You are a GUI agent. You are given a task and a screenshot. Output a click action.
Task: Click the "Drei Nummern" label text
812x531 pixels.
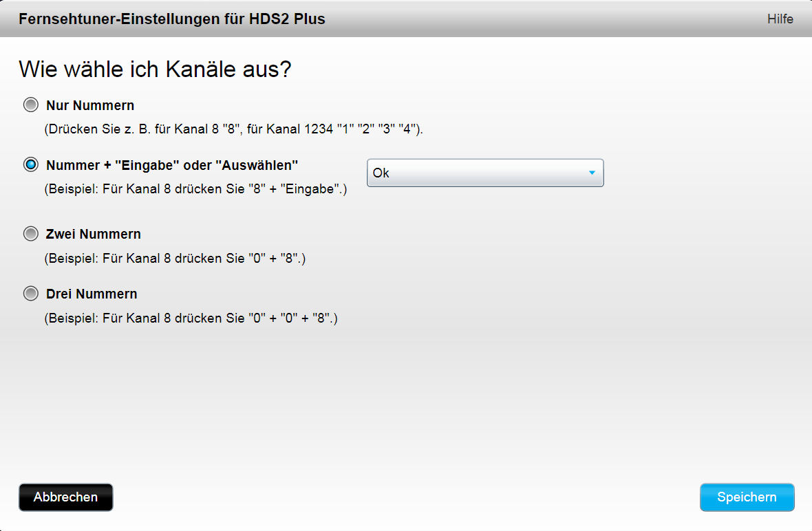tap(92, 294)
